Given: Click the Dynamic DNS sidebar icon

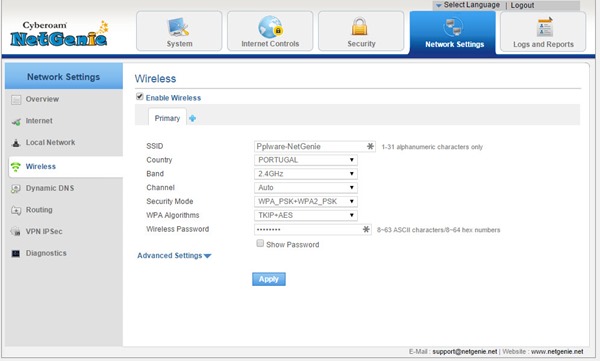Looking at the screenshot, I should (16, 189).
